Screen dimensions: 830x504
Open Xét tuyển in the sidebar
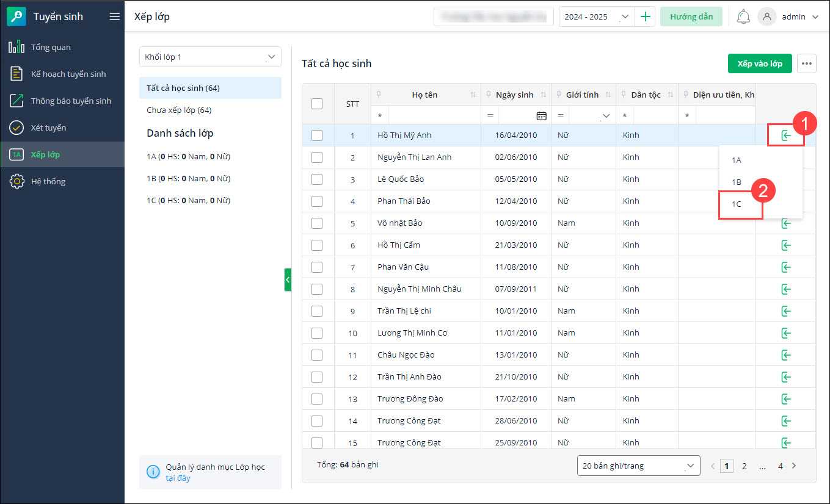coord(48,128)
